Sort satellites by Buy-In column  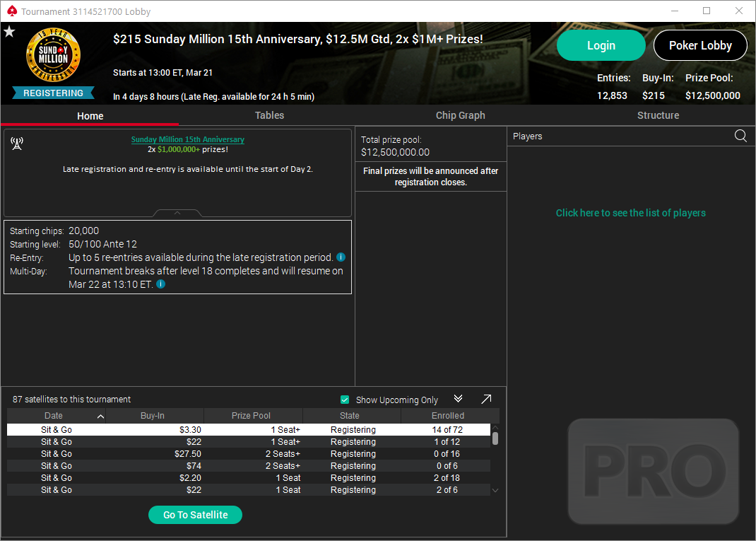pos(155,416)
